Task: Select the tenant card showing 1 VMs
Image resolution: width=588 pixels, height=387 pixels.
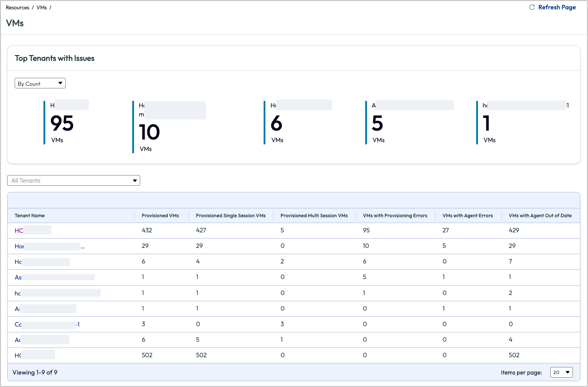Action: click(523, 123)
